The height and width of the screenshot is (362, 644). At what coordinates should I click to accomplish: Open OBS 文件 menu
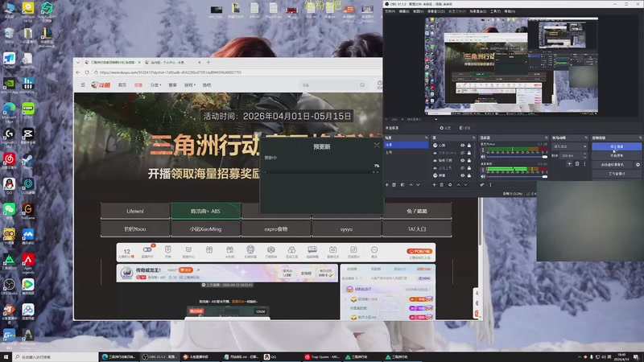click(390, 11)
